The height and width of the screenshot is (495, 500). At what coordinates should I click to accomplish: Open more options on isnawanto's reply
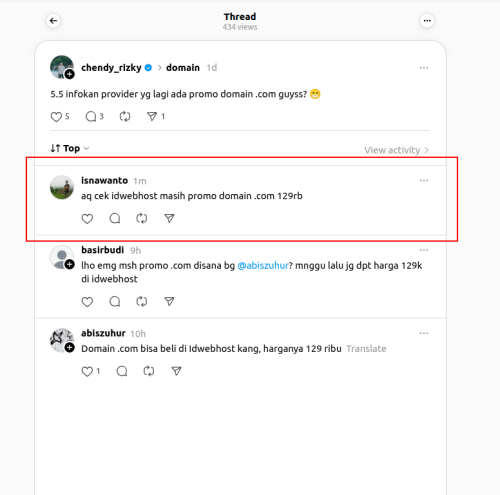[x=424, y=180]
